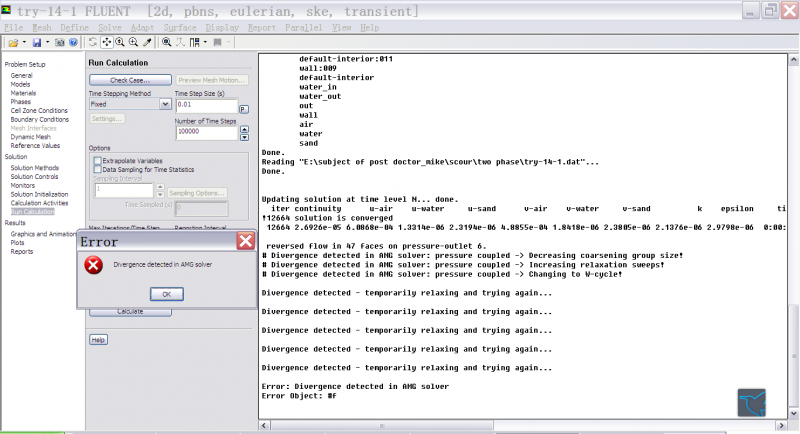Open the Parallel menu

tap(304, 28)
